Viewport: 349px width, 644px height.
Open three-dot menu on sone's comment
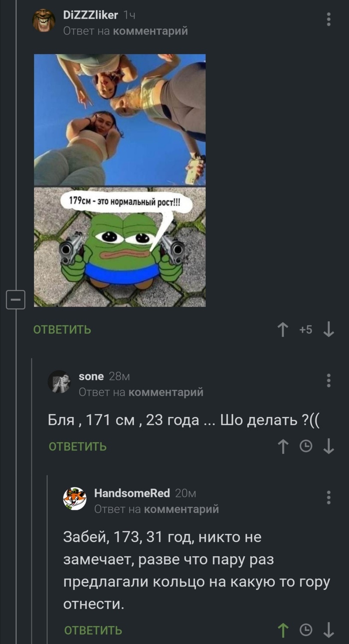[x=329, y=380]
